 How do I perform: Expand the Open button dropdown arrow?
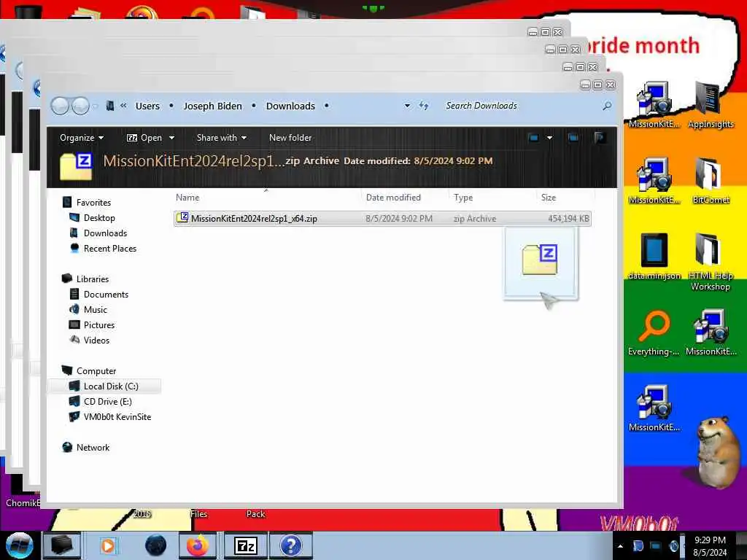[171, 138]
